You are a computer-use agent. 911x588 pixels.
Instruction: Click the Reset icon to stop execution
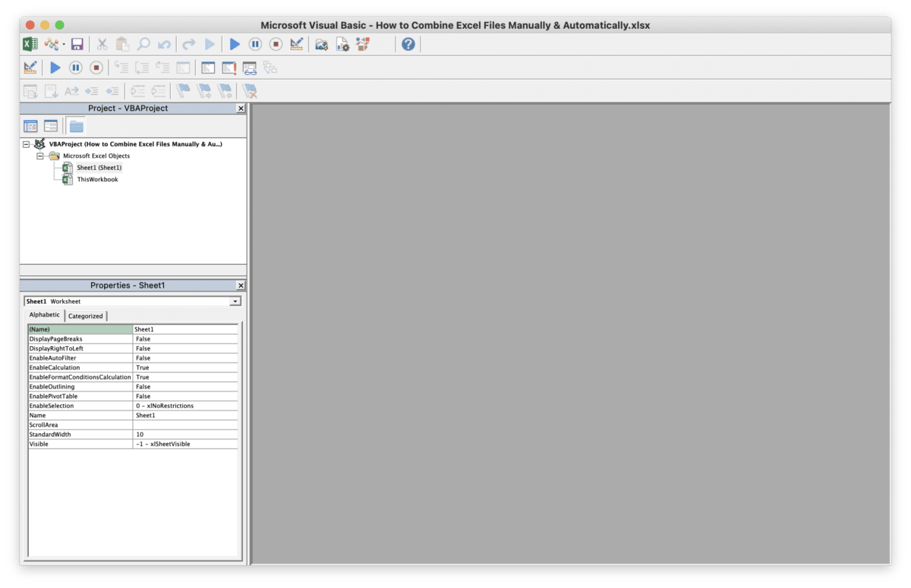(276, 44)
